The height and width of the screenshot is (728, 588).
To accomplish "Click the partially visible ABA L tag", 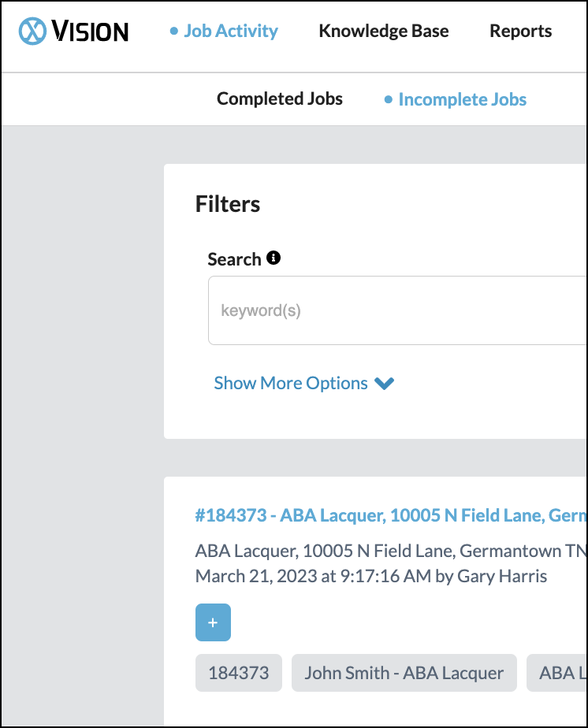I will coord(556,673).
